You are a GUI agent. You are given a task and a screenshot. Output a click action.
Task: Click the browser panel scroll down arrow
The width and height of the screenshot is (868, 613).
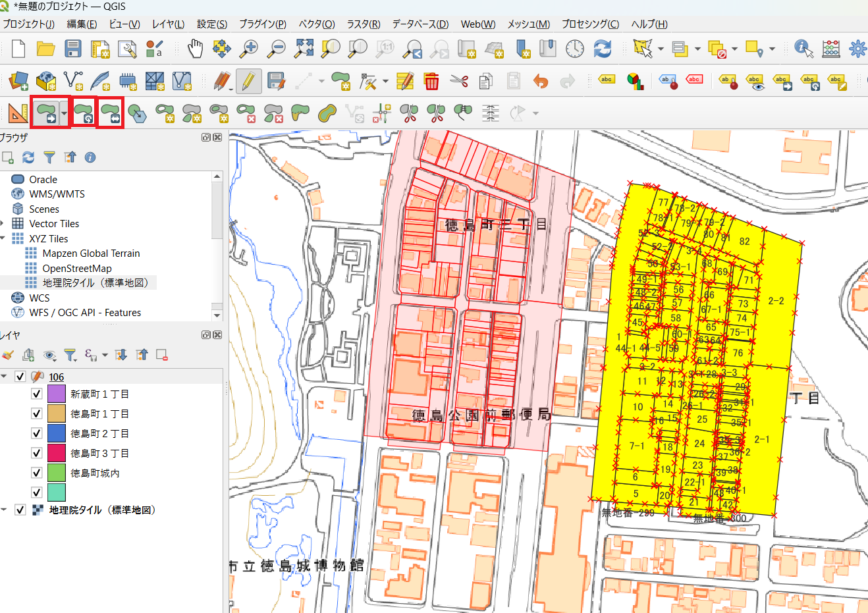pyautogui.click(x=217, y=315)
